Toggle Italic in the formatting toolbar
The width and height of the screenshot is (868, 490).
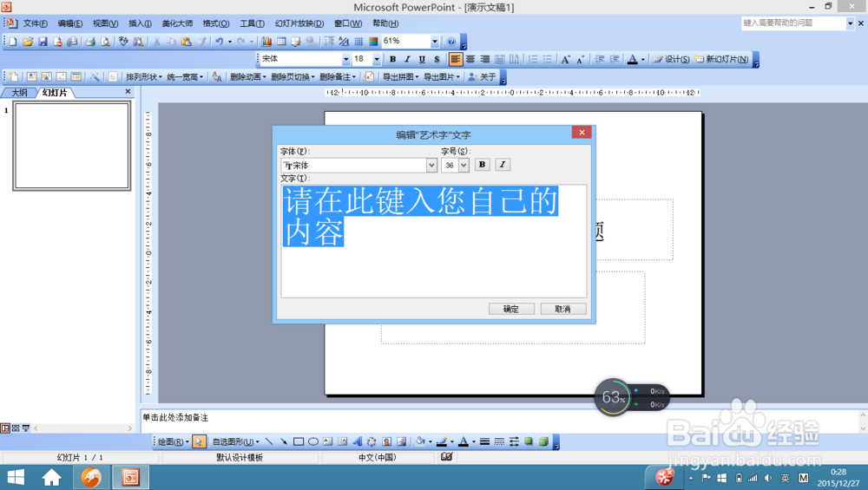(407, 59)
